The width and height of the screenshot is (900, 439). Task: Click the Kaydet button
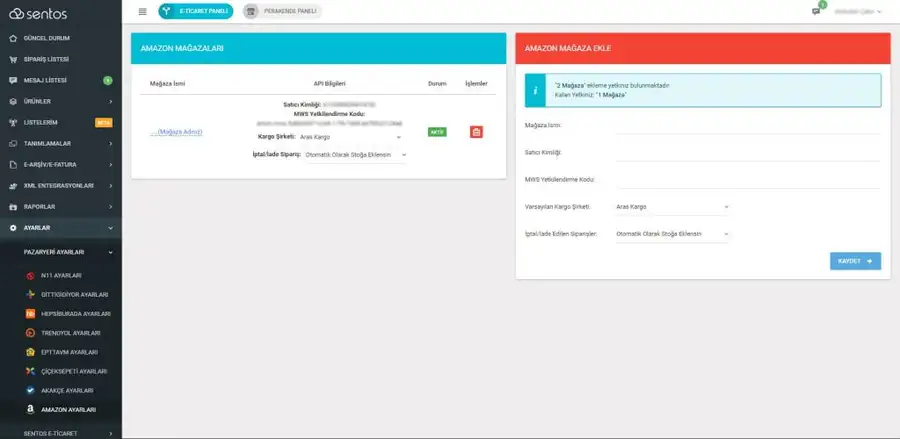855,261
